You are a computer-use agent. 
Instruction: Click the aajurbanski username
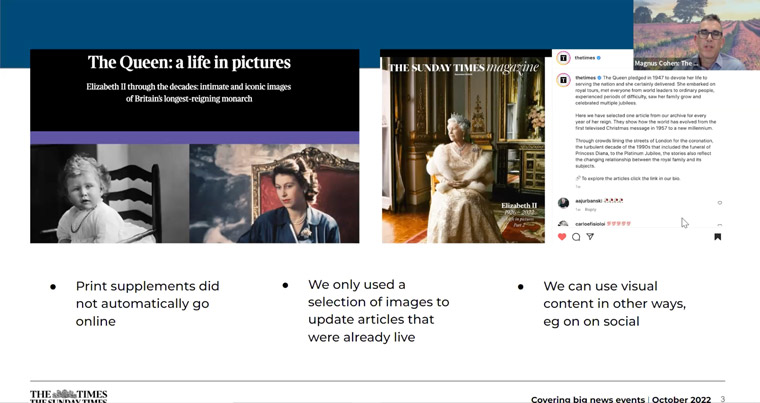coord(588,201)
